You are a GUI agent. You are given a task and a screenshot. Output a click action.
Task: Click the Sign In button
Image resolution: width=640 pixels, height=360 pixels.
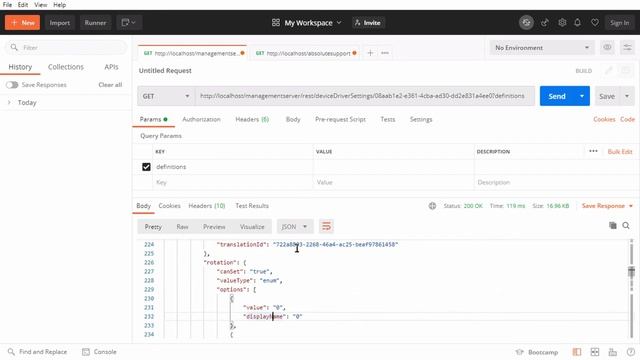click(619, 23)
